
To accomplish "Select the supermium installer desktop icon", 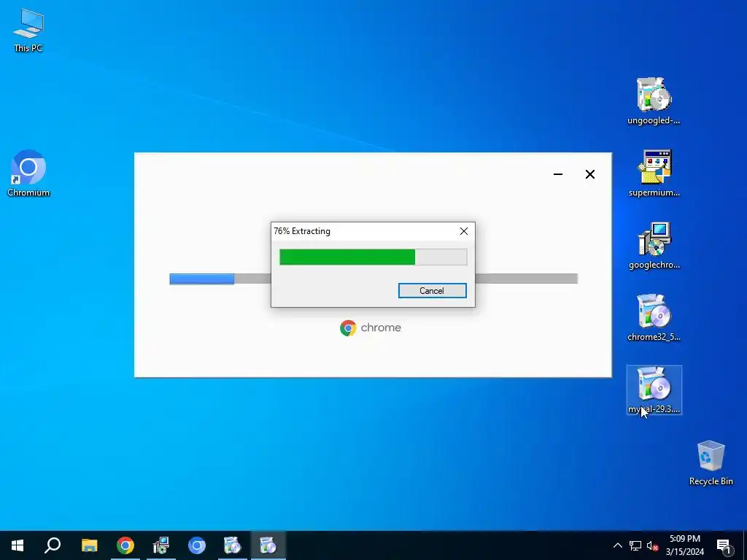I will [654, 174].
